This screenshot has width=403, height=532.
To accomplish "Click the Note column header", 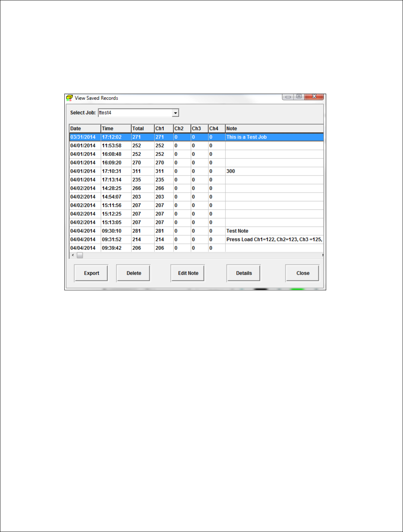I will click(274, 128).
